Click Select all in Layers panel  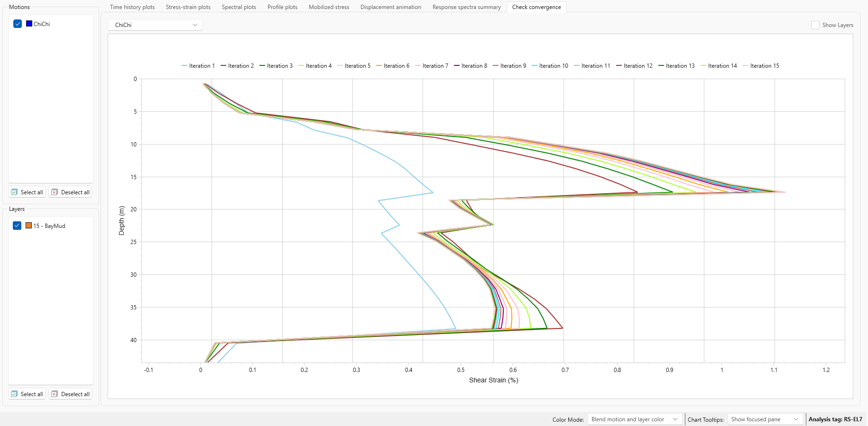[27, 394]
